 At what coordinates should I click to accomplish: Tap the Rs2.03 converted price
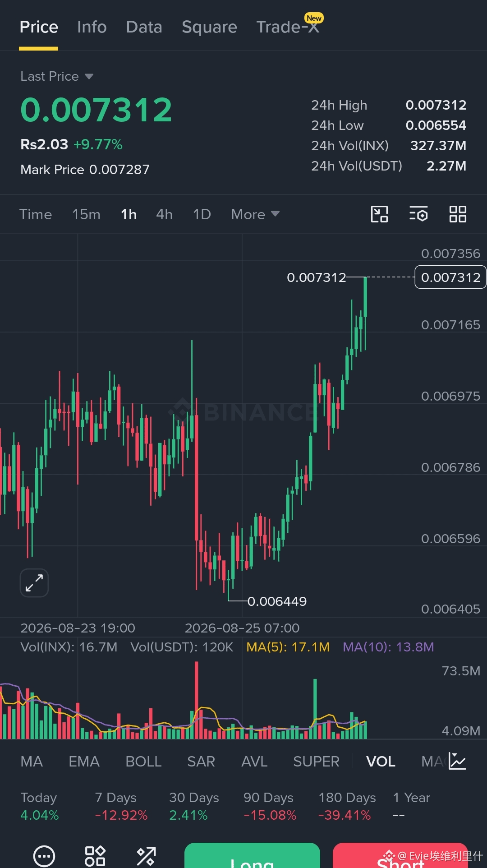(44, 144)
